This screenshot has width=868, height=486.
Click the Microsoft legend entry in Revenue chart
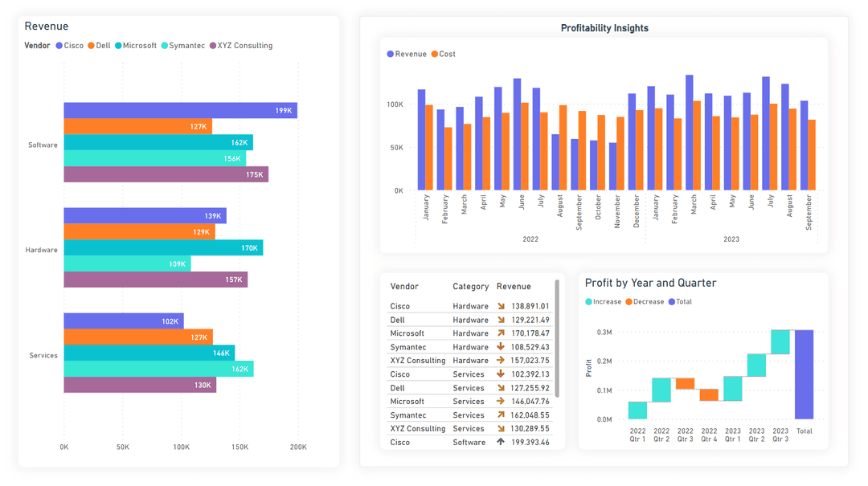pyautogui.click(x=136, y=46)
